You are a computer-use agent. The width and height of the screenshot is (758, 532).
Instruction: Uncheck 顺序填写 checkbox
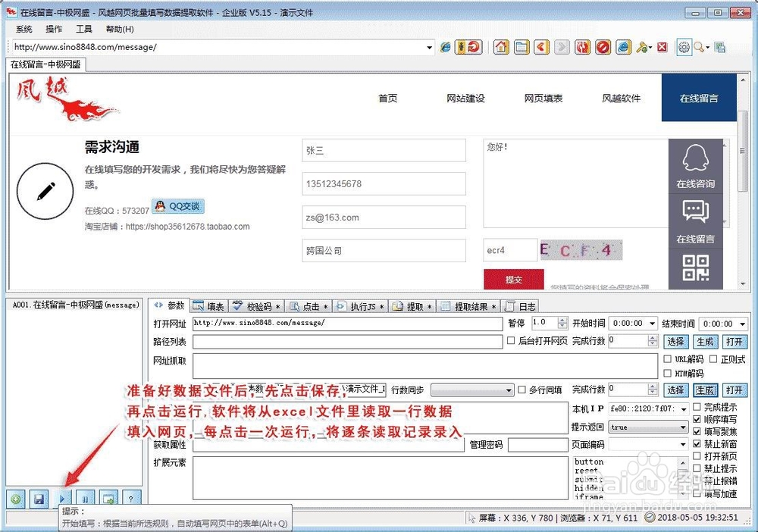(697, 419)
